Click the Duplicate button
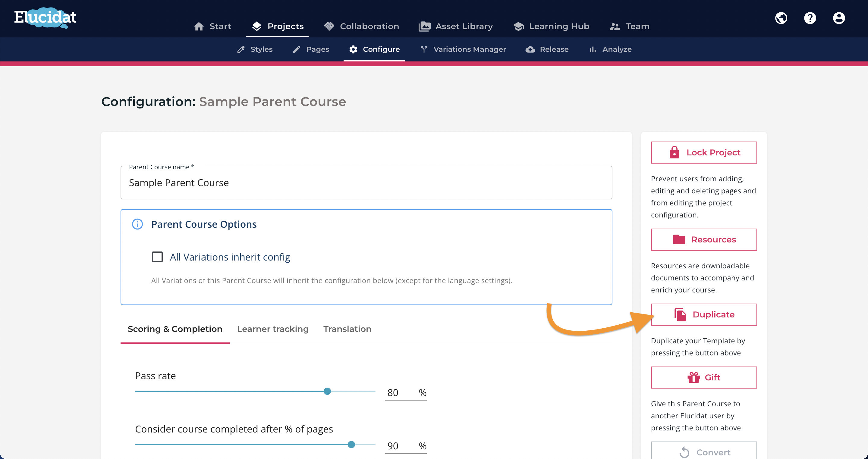 click(x=703, y=314)
